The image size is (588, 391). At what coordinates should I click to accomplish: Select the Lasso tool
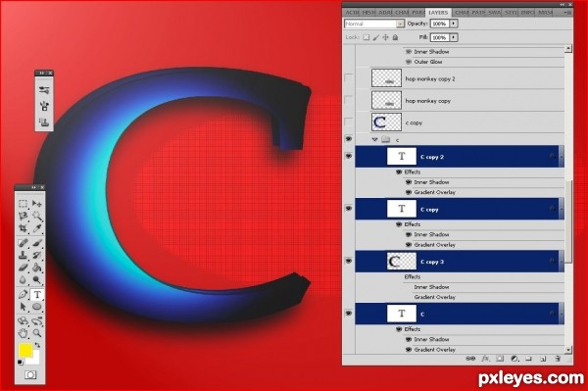point(24,216)
